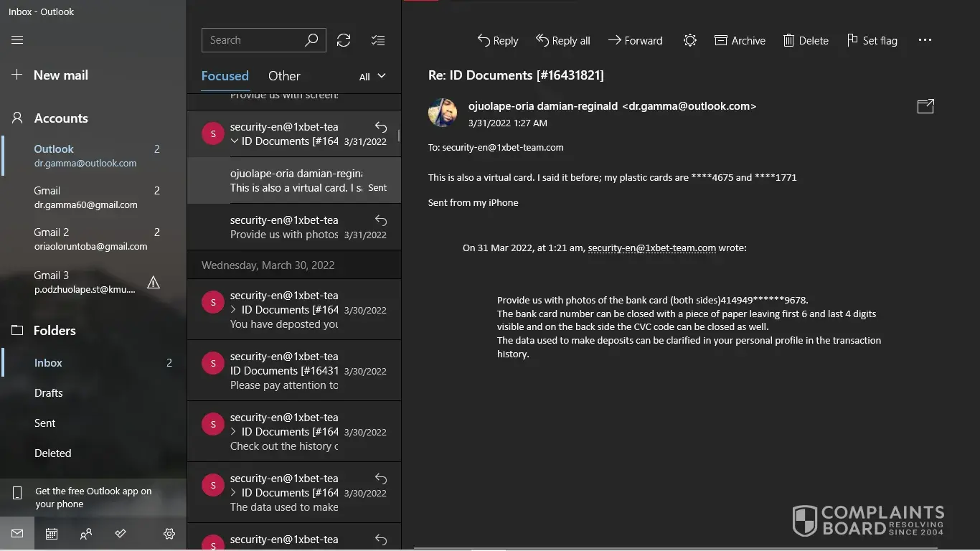Enter selection mode via checklist icon
This screenshot has width=980, height=551.
[378, 40]
